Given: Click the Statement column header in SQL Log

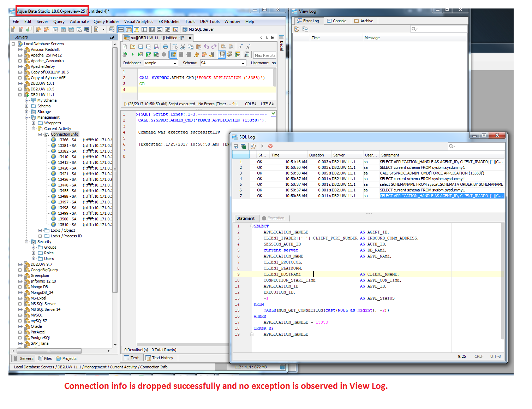Looking at the screenshot, I should 441,155.
